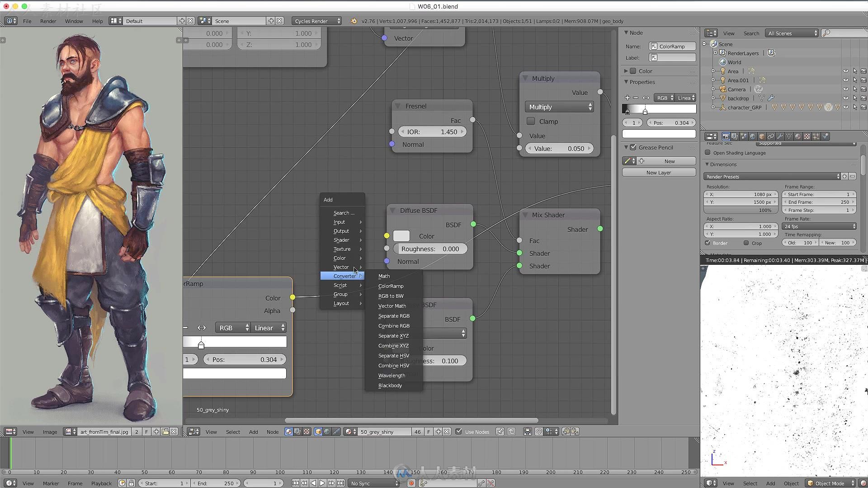The width and height of the screenshot is (868, 488).
Task: Select the ColorRamp converter node option
Action: pos(392,286)
